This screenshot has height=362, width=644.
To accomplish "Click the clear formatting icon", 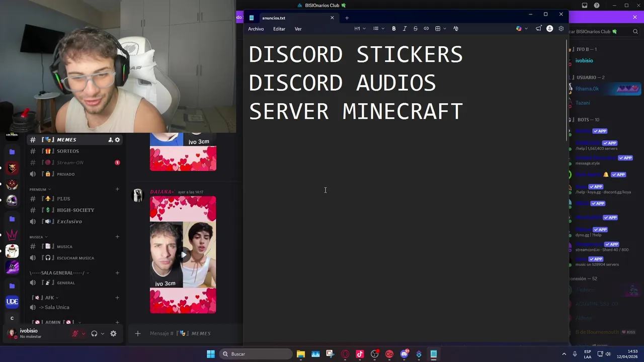I will tap(456, 29).
